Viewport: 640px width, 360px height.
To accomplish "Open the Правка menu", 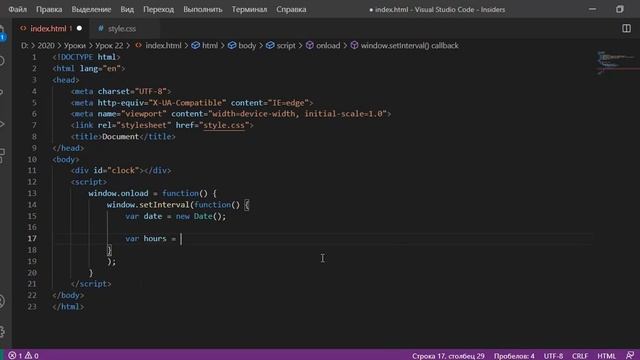I will click(49, 9).
